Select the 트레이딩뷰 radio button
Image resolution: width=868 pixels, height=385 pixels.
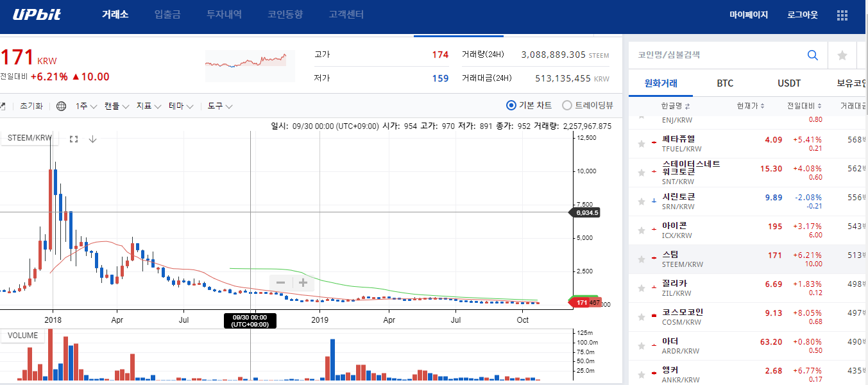click(567, 105)
